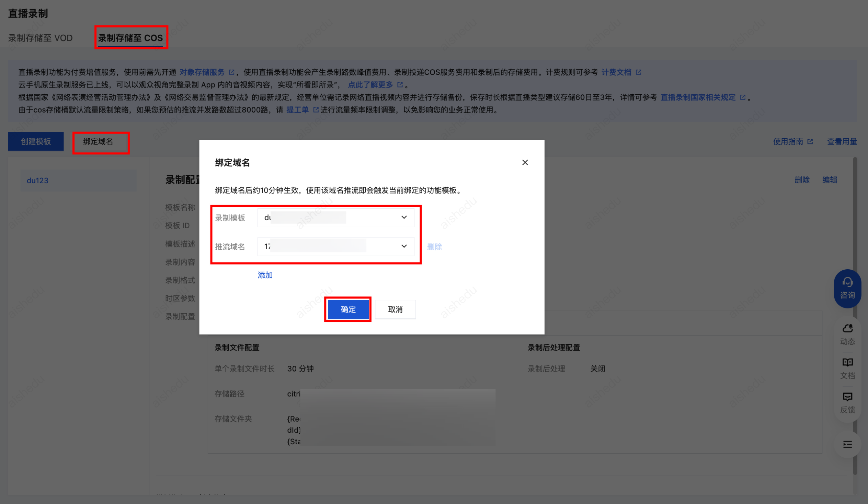Close the 绑定域名 dialog with X
The height and width of the screenshot is (504, 868).
point(525,163)
